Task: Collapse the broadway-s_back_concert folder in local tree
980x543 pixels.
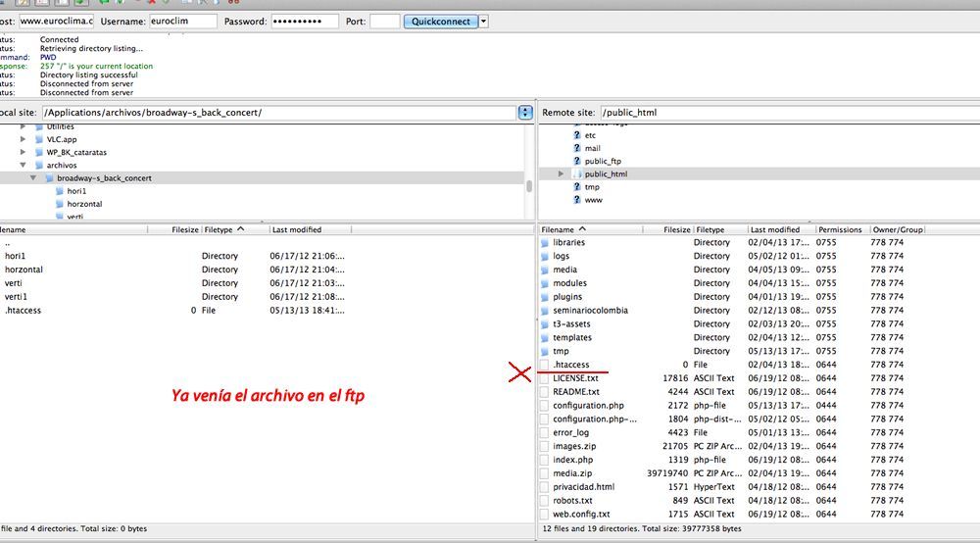Action: click(x=33, y=178)
